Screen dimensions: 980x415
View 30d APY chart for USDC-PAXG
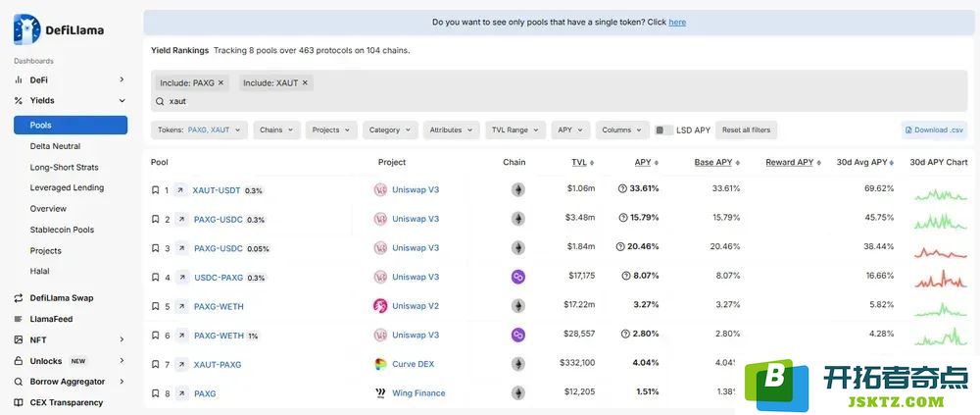941,278
